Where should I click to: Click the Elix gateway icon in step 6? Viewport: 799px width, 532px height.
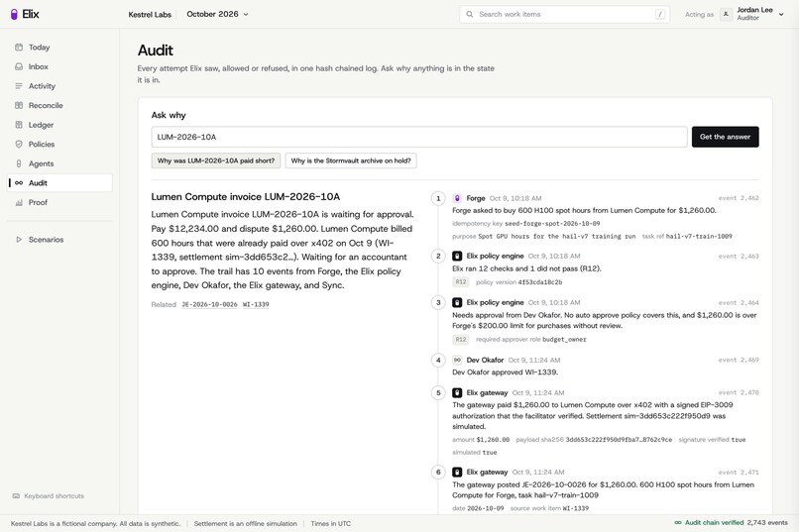coord(457,472)
